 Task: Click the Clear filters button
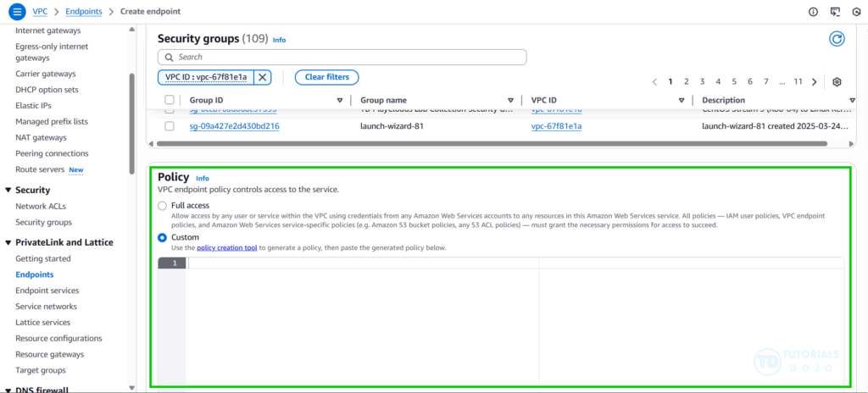coord(326,77)
